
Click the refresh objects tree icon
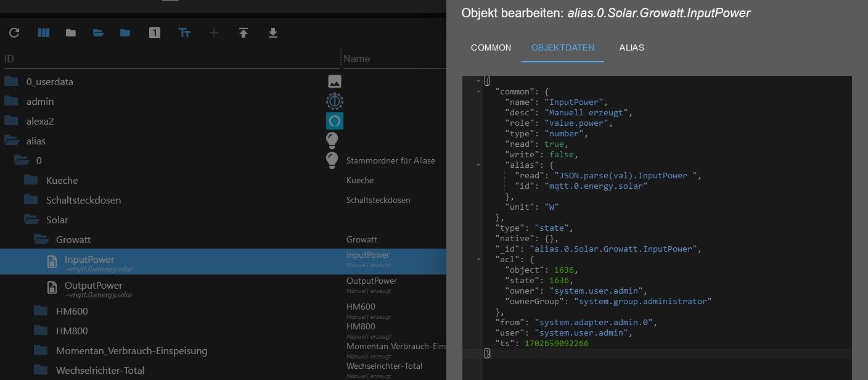coord(14,33)
